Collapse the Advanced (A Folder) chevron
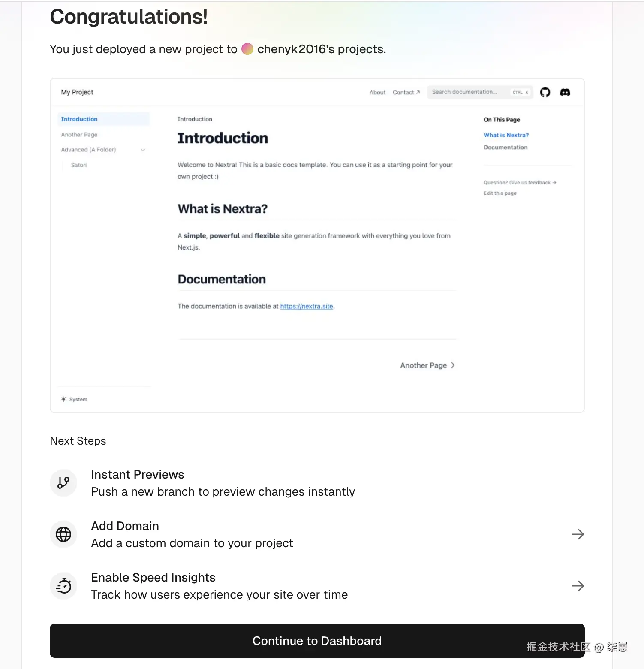This screenshot has width=644, height=669. (x=143, y=150)
